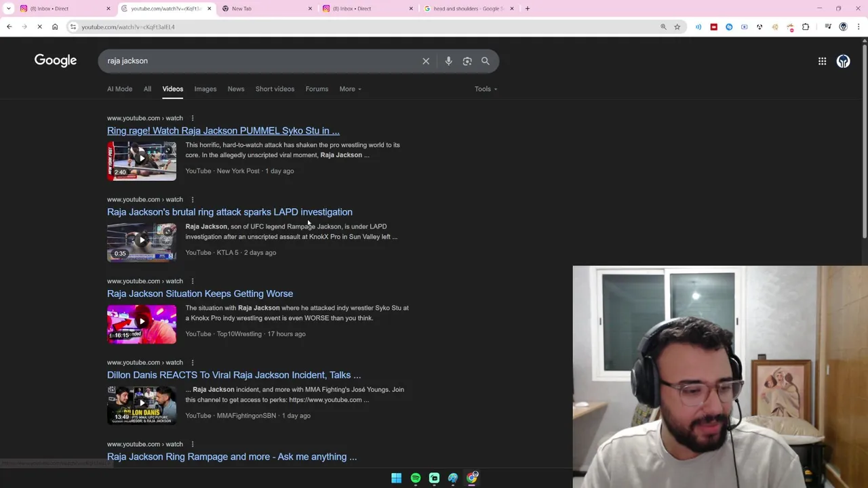The height and width of the screenshot is (488, 868).
Task: Bookmark this page with the star icon
Action: pyautogui.click(x=677, y=26)
